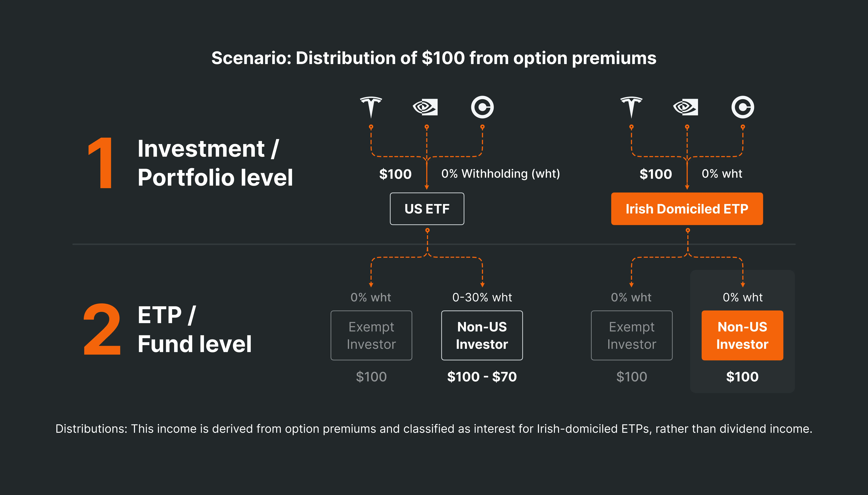Click the scenario title text at top
Screen dimensions: 868x495
pos(434,58)
